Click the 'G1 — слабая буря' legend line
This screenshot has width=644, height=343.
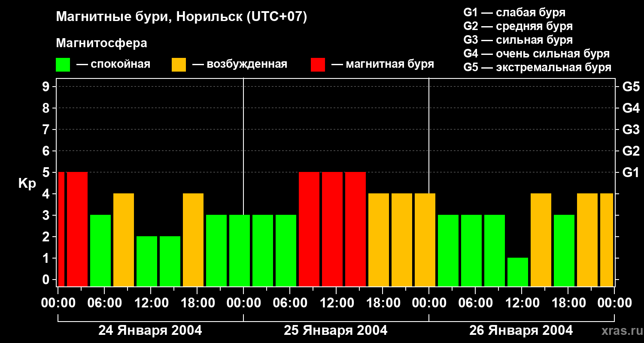coord(514,12)
